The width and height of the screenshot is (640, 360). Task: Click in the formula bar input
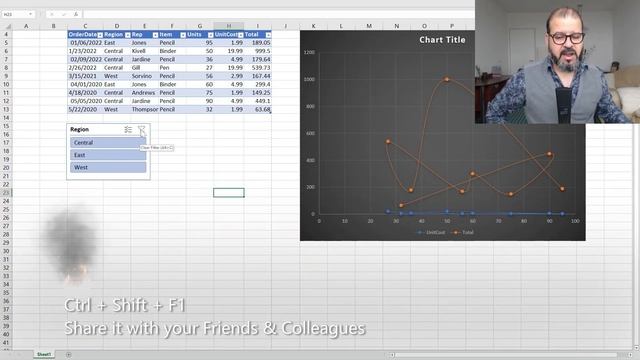278,14
